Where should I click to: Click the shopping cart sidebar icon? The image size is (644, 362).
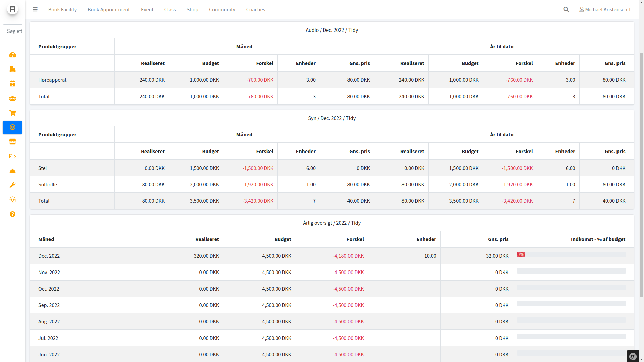[12, 113]
